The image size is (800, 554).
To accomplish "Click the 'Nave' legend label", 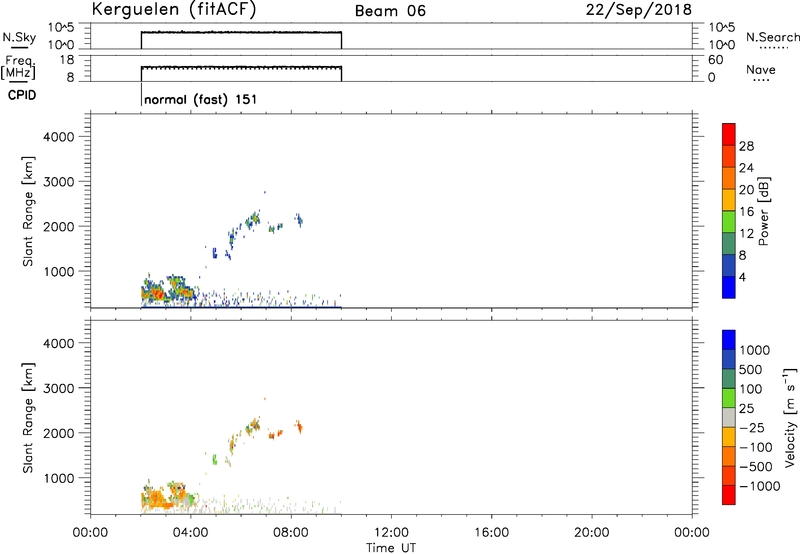I will (761, 69).
